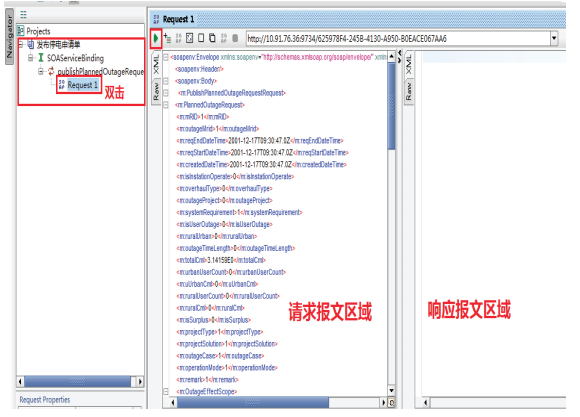Switch to Raw tab in request pane
This screenshot has height=417, width=580.
click(x=156, y=91)
